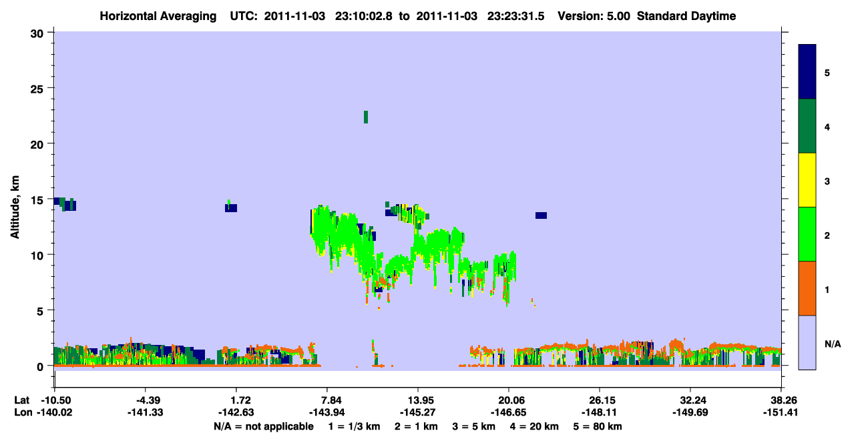Click the dark green colorbar segment labeled 4
Image resolution: width=868 pixels, height=445 pixels.
pyautogui.click(x=807, y=126)
